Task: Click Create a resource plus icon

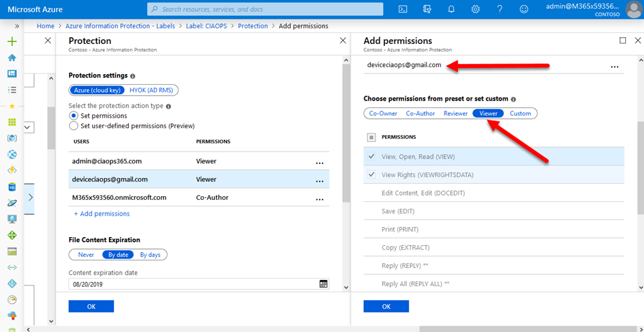Action: point(11,41)
